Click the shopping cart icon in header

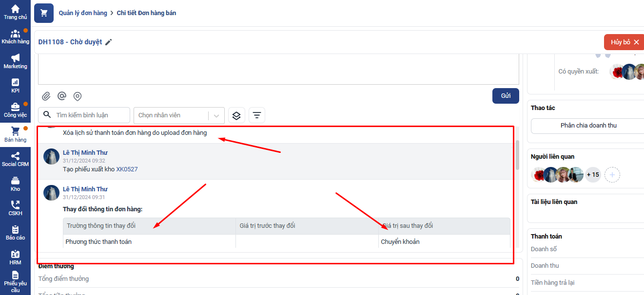[x=44, y=13]
